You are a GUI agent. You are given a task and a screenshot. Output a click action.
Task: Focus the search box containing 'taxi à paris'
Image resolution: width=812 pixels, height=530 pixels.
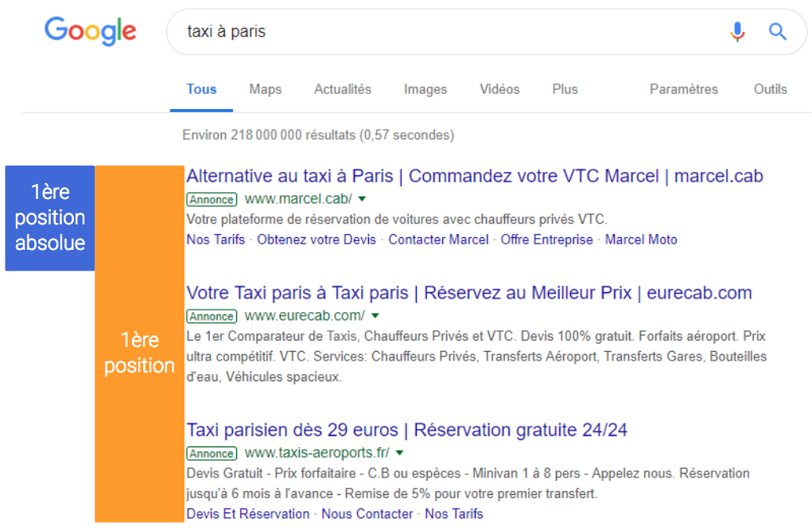point(486,32)
